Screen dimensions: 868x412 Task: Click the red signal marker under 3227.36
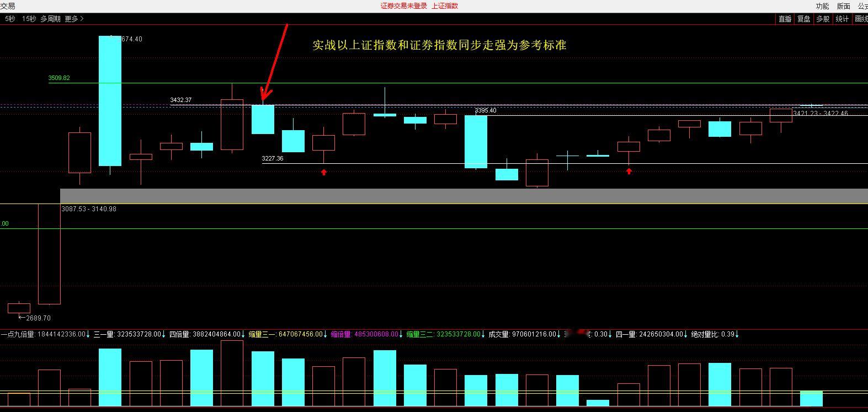click(x=324, y=172)
